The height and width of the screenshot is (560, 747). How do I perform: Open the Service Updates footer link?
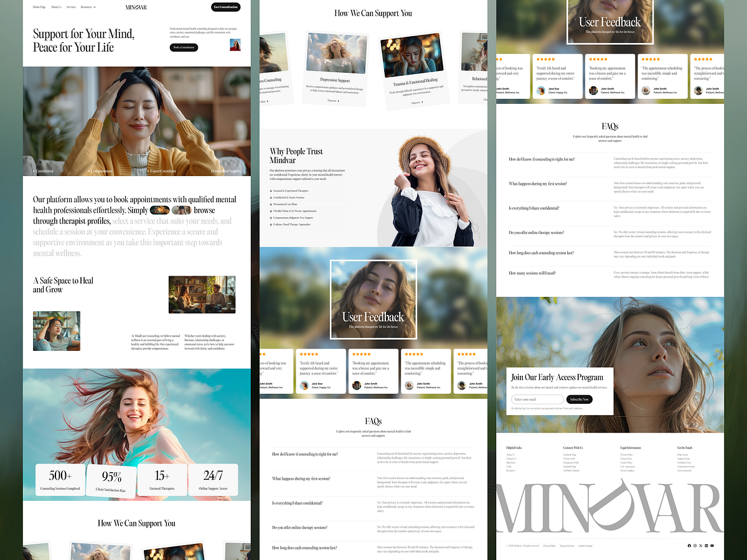(627, 470)
